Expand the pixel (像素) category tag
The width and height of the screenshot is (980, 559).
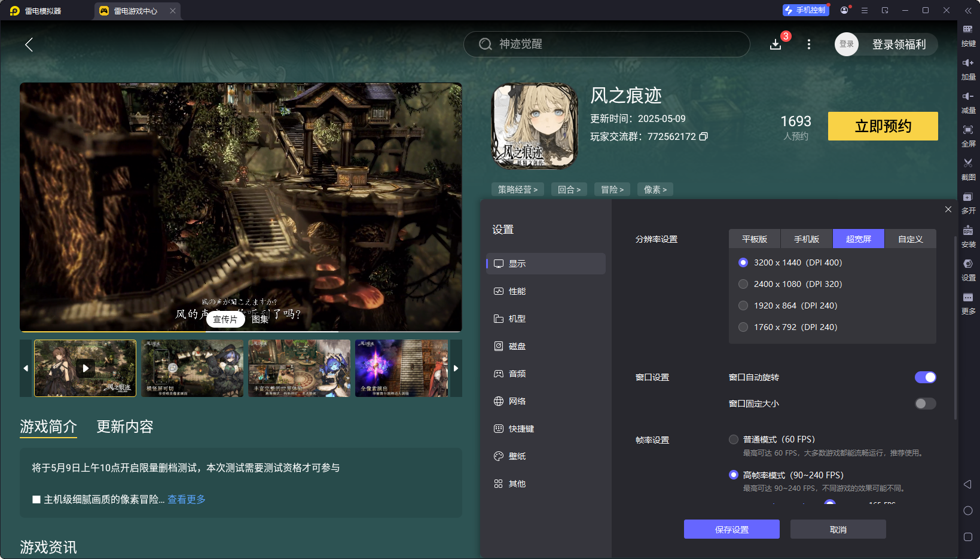point(655,190)
